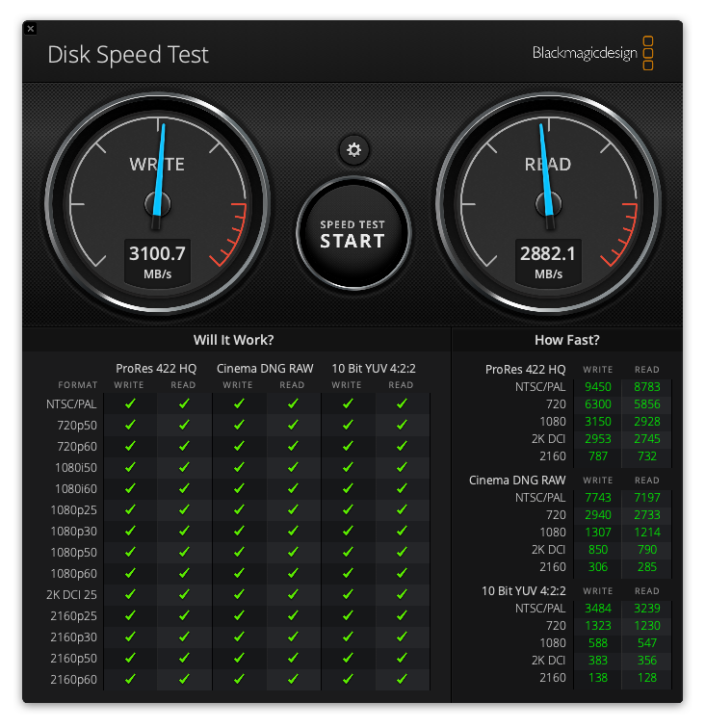Click the 9450 write value for ProRes NTSC/PAL
705x728 pixels.
click(x=598, y=387)
